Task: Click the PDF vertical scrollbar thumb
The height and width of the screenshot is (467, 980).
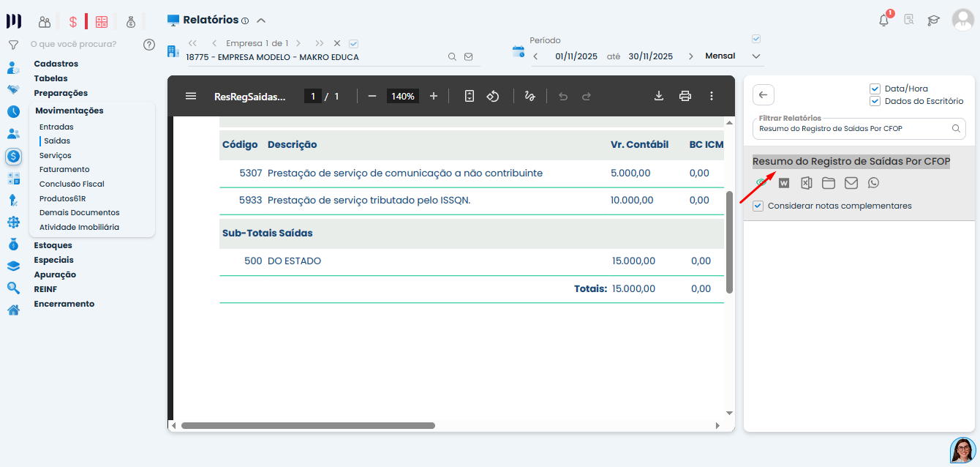Action: (x=729, y=242)
